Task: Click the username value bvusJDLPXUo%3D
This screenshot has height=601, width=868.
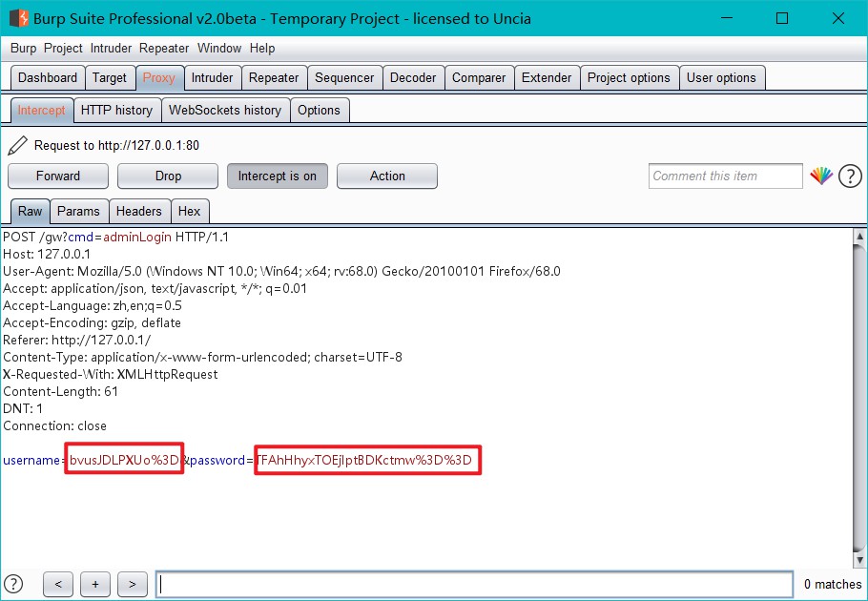Action: (124, 461)
